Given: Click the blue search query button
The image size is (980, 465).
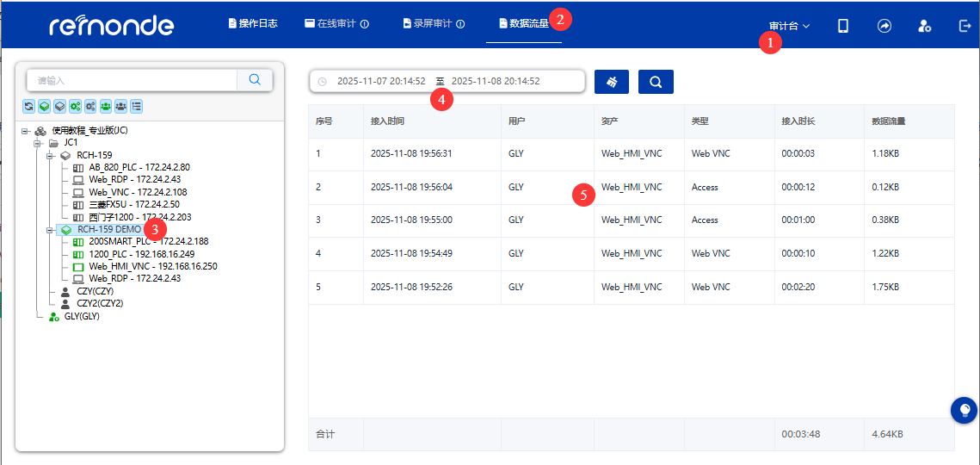Looking at the screenshot, I should point(656,82).
